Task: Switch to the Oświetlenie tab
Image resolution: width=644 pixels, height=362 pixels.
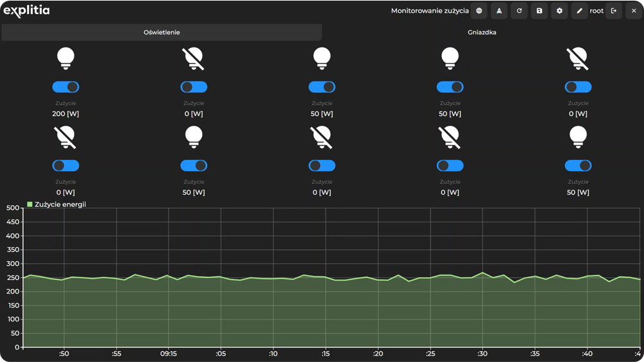Action: coord(162,33)
